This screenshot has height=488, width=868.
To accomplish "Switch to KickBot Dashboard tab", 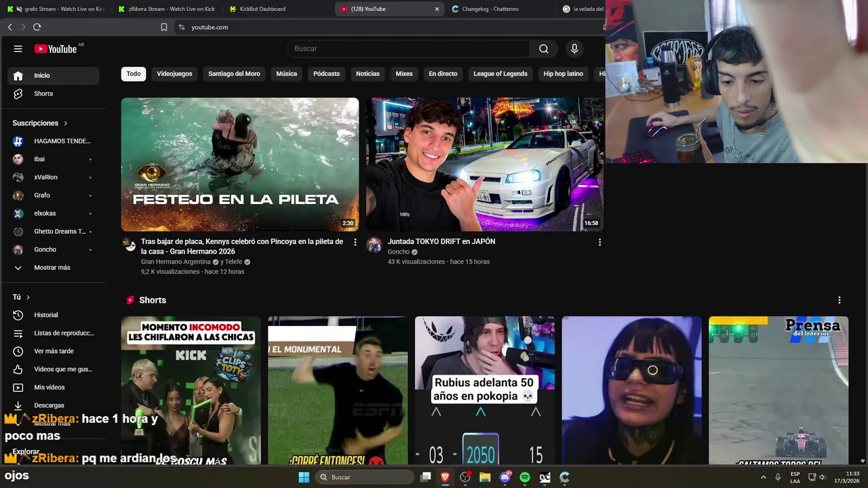I will (278, 9).
